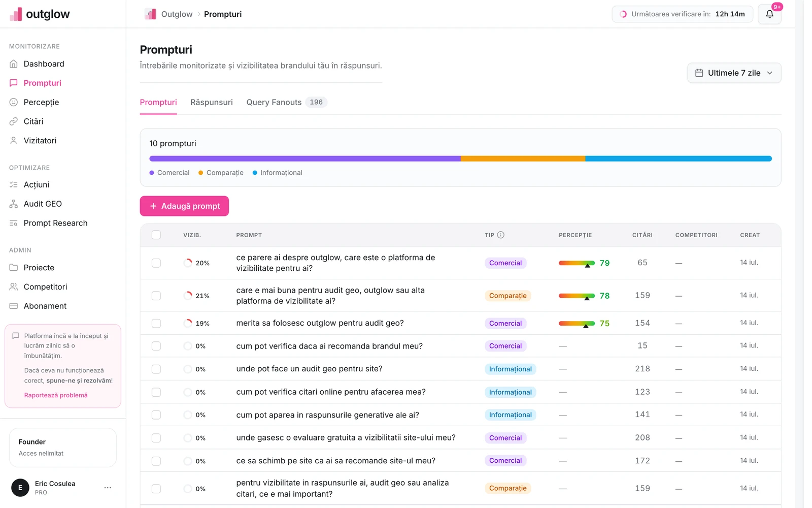This screenshot has width=812, height=508.
Task: Check the row 'unde gasesc o evaluare gratuita'
Action: (x=156, y=438)
